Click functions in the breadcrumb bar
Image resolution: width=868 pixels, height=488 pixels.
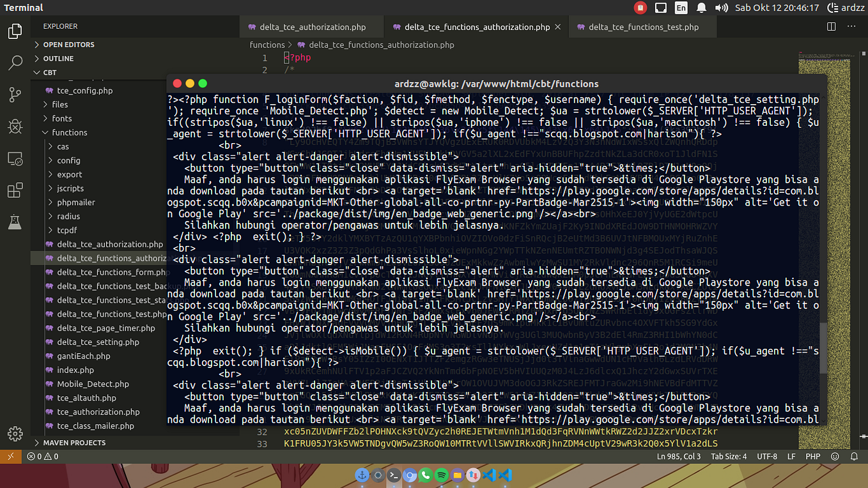(267, 45)
